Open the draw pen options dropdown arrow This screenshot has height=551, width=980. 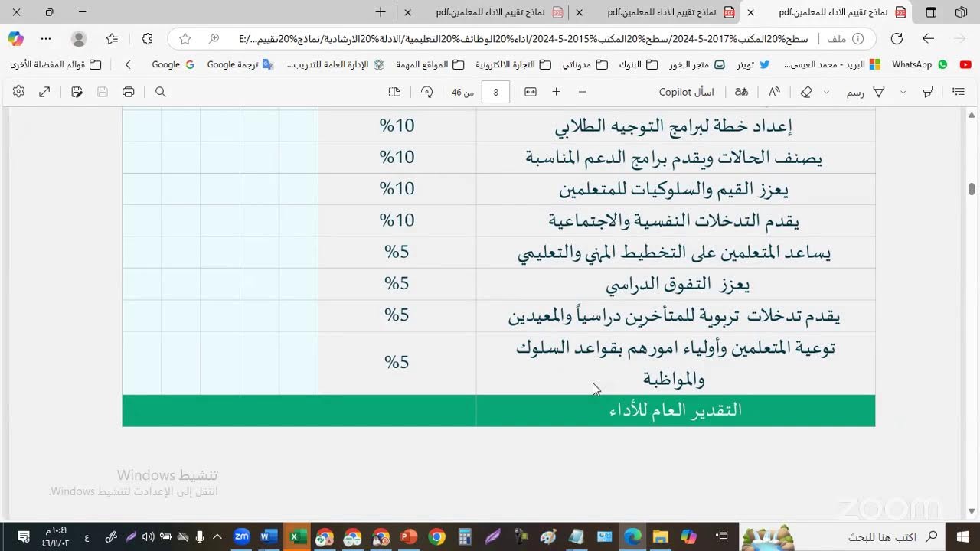tap(826, 92)
